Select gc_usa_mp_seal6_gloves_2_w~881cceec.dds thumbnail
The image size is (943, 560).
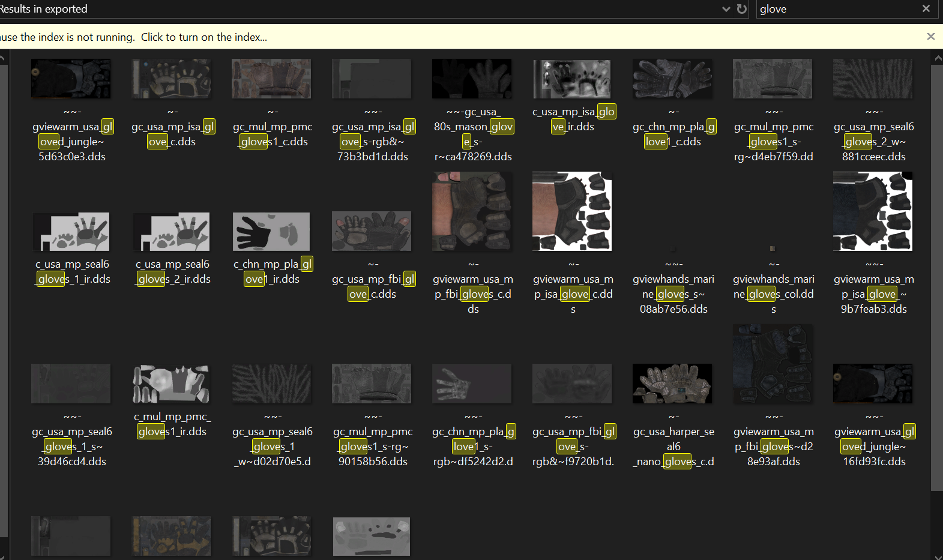873,79
